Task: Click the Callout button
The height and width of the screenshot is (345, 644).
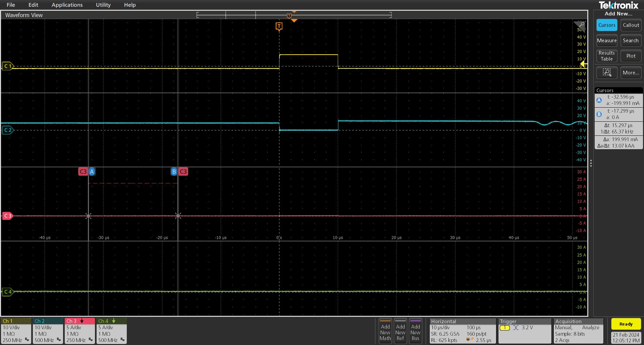Action: pos(631,25)
